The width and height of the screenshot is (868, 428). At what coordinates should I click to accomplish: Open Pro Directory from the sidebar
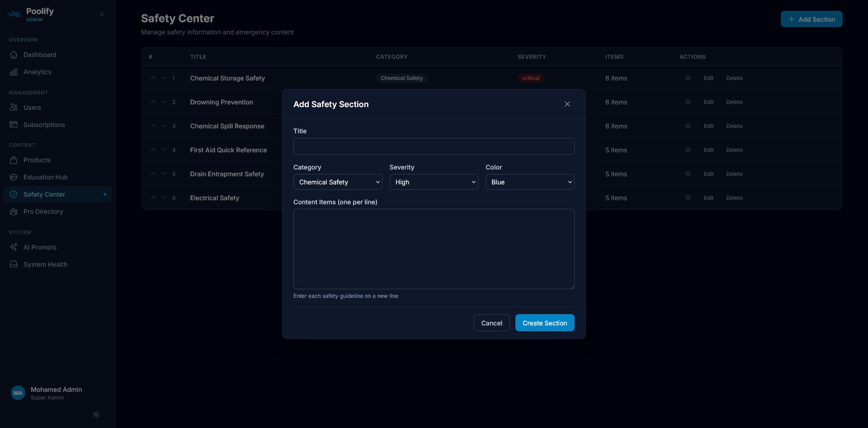[43, 211]
